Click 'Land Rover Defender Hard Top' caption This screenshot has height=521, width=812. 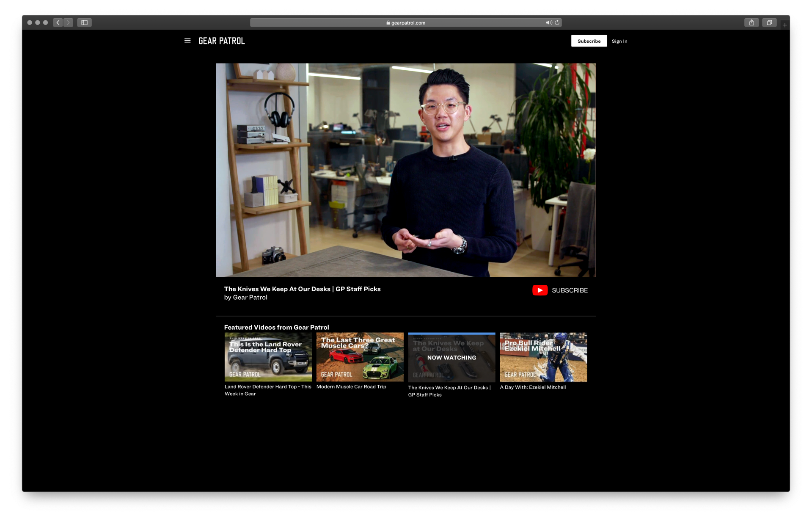268,390
